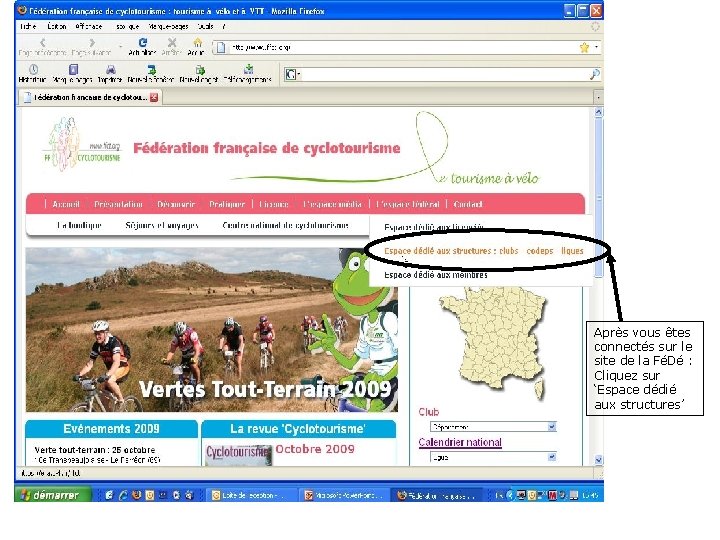Click Contact in the pink navigation bar

point(468,204)
